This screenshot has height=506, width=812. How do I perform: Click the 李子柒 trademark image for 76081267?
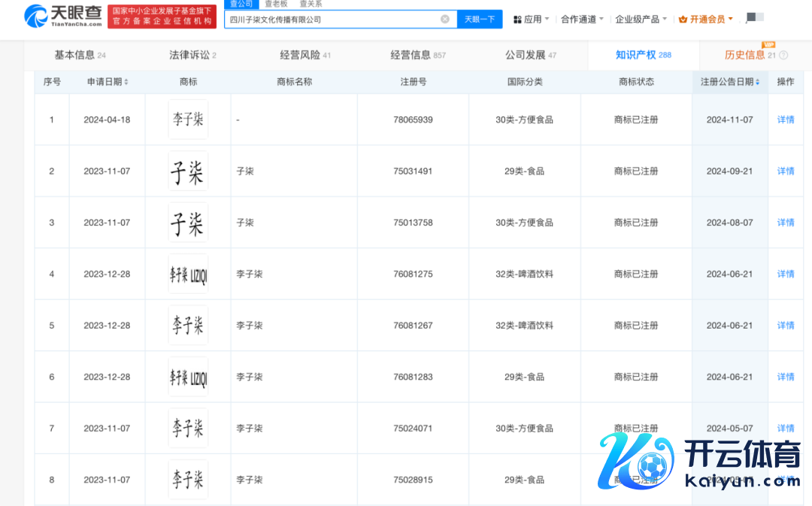[x=188, y=326]
